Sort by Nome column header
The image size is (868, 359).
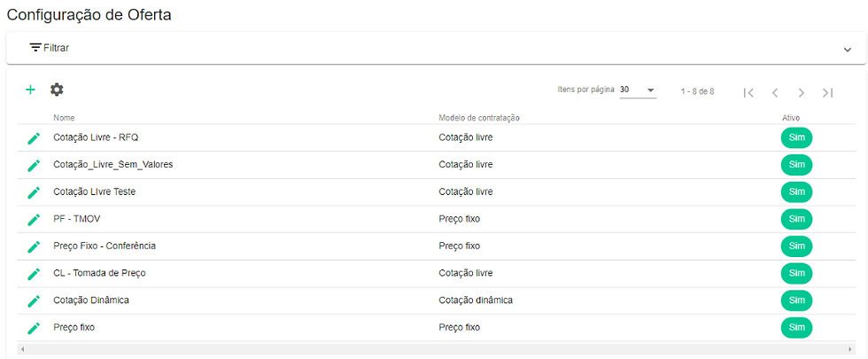coord(64,118)
